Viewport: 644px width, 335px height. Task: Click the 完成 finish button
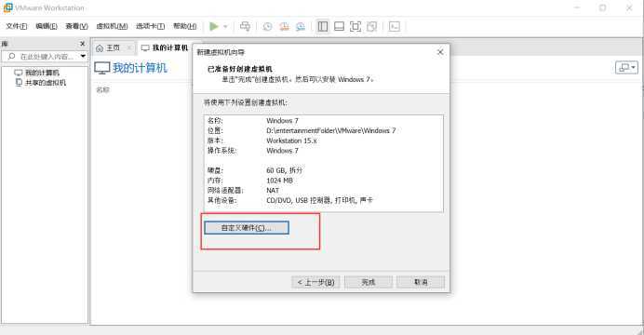pyautogui.click(x=369, y=282)
